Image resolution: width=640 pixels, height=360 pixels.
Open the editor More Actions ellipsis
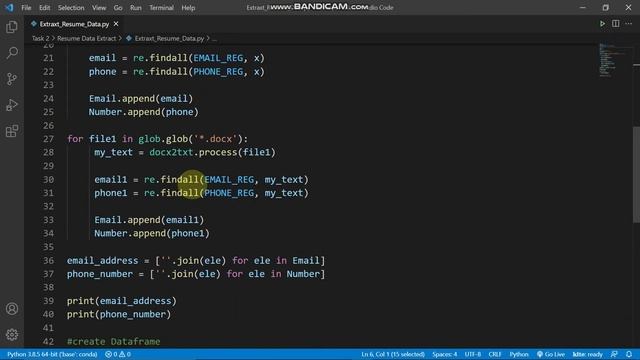(629, 24)
